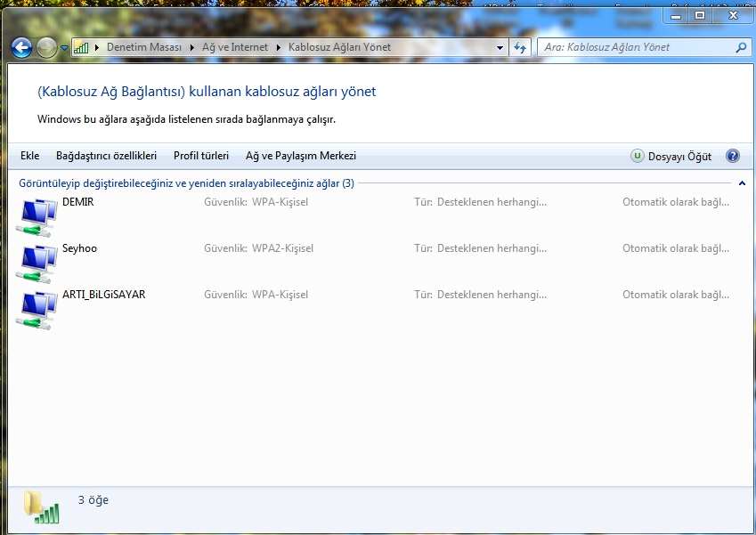The height and width of the screenshot is (535, 756).
Task: Click Seyhoo's Tür: Desteklenen herhangi text
Action: point(480,248)
